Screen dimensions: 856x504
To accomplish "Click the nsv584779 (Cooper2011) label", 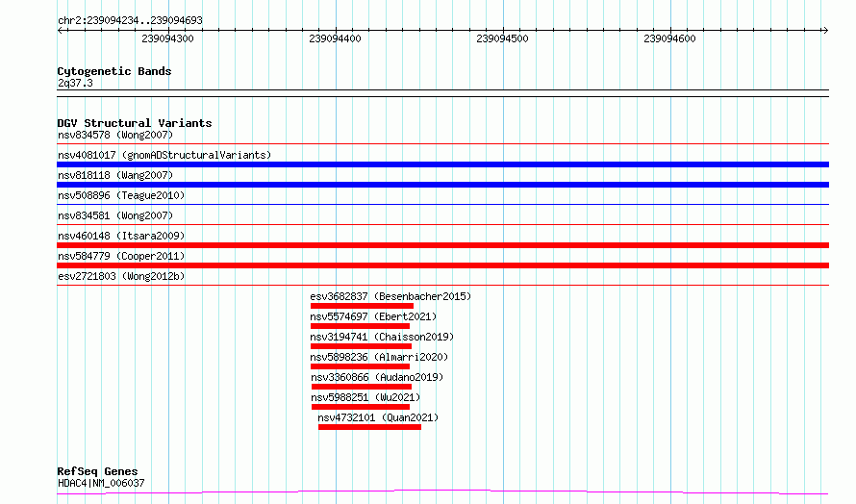I will (121, 256).
